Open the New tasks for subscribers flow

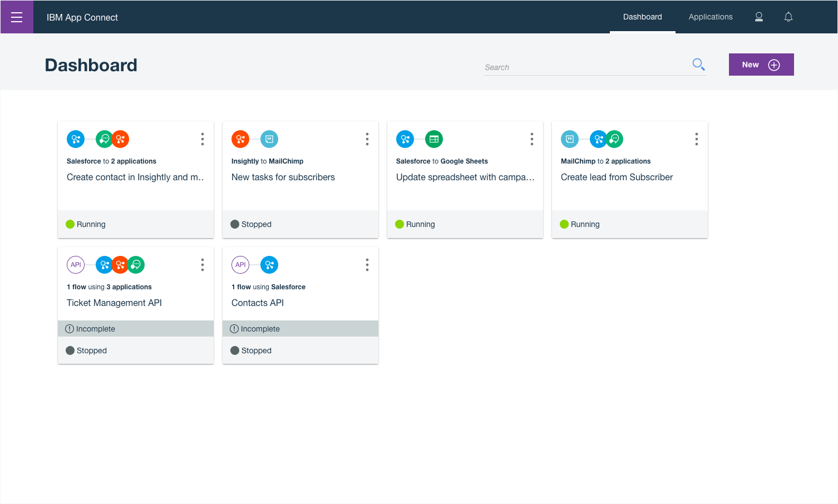(283, 177)
